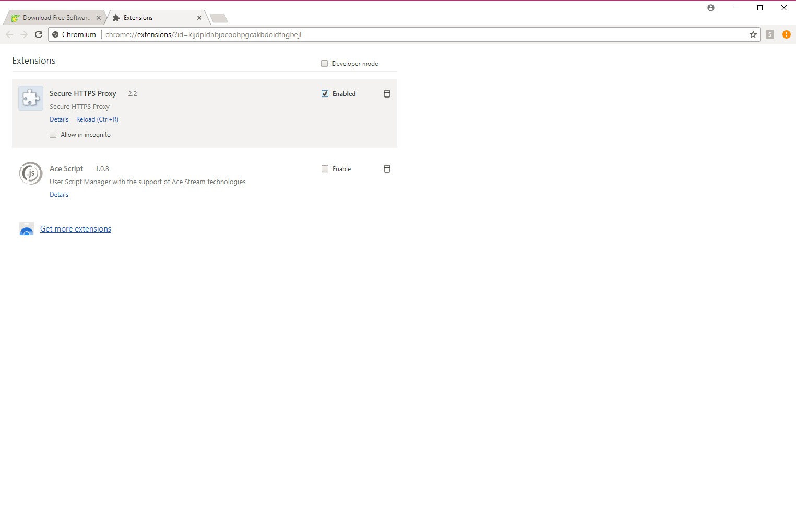Open the user profile icon in title bar
The height and width of the screenshot is (532, 796).
(710, 8)
